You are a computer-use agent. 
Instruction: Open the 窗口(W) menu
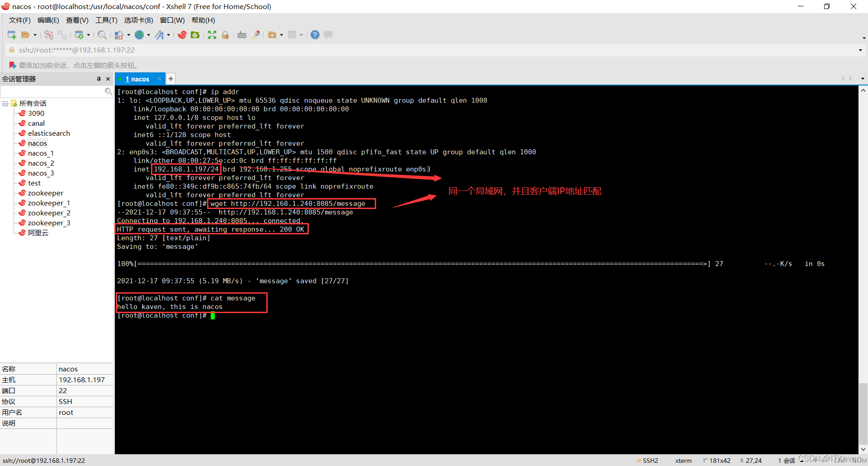(x=172, y=20)
